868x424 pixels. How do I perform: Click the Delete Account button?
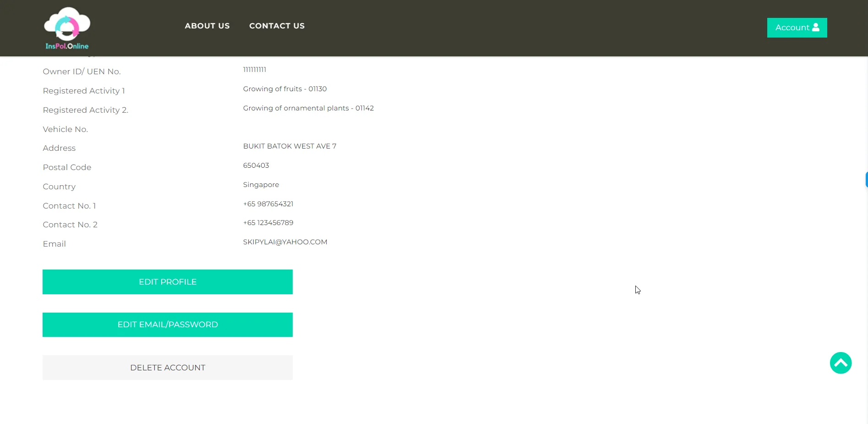[168, 368]
